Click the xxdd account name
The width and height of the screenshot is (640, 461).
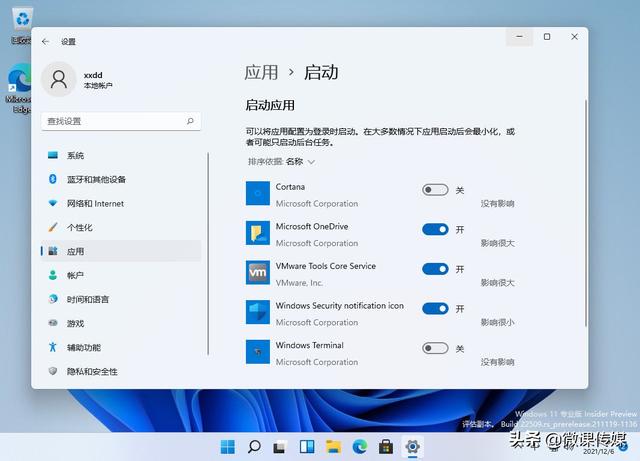coord(93,75)
